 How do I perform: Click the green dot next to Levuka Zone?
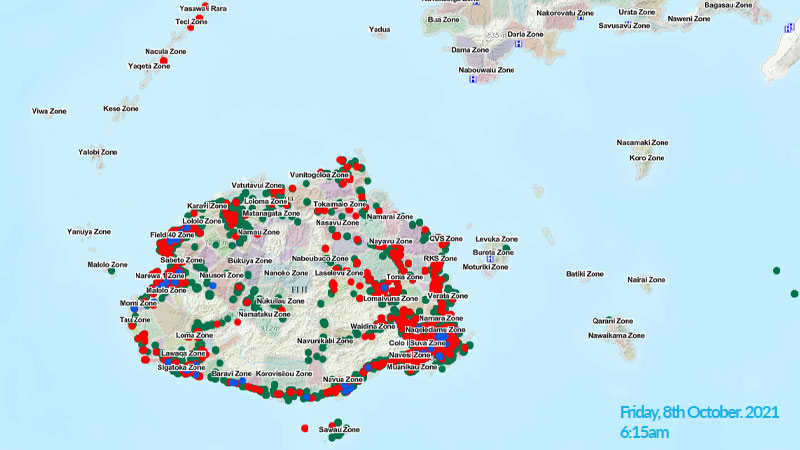[x=506, y=249]
